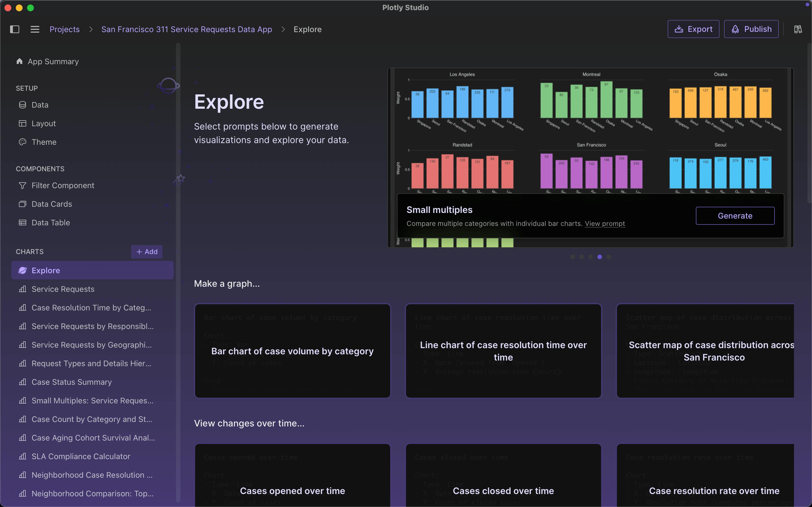Open the documentation library icon top right
The image size is (812, 507).
click(x=798, y=29)
